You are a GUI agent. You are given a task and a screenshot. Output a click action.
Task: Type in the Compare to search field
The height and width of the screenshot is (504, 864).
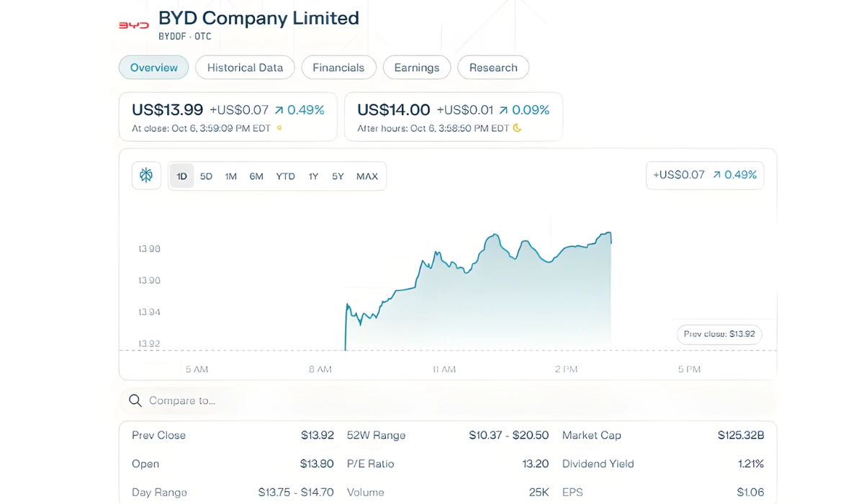[x=288, y=400]
